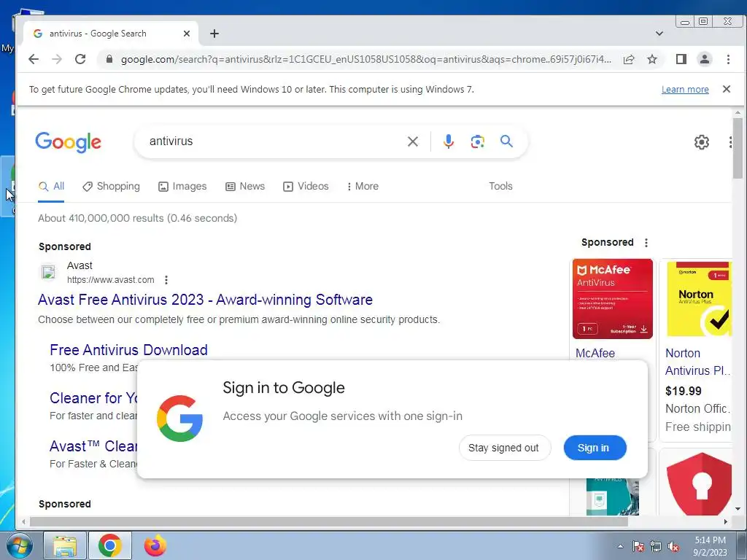Open the search Tools options
The width and height of the screenshot is (747, 560).
click(x=500, y=186)
